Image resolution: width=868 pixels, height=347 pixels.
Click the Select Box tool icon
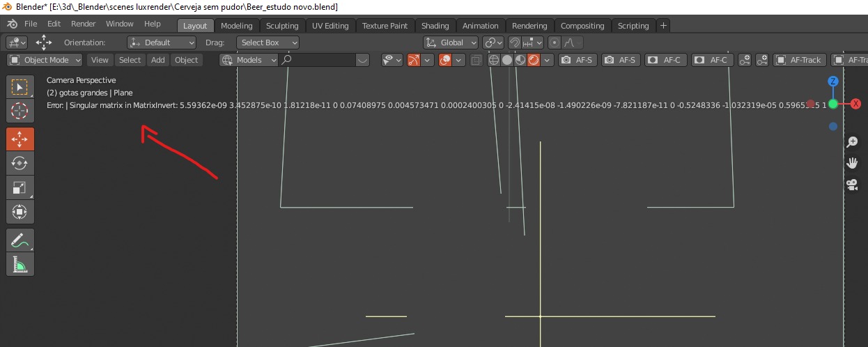(20, 87)
